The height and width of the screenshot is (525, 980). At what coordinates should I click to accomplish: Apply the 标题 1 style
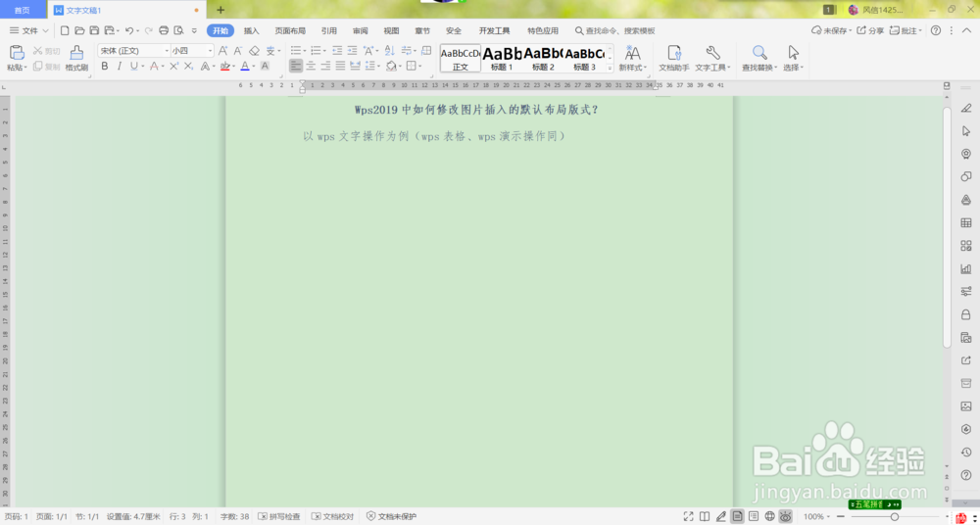click(502, 58)
